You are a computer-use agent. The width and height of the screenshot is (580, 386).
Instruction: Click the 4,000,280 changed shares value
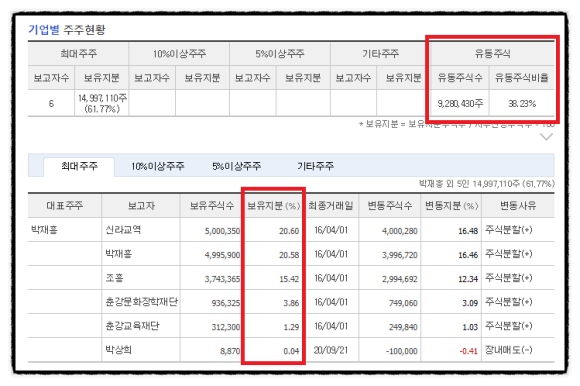pos(399,231)
